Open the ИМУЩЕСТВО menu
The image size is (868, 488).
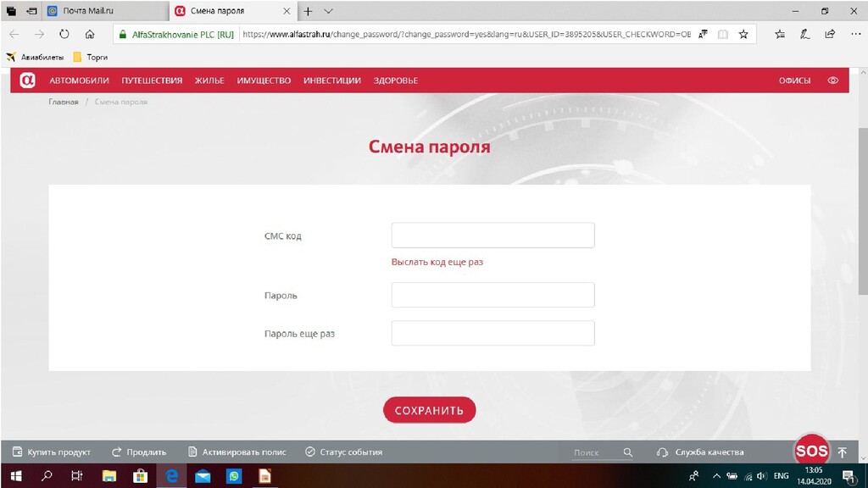tap(264, 80)
